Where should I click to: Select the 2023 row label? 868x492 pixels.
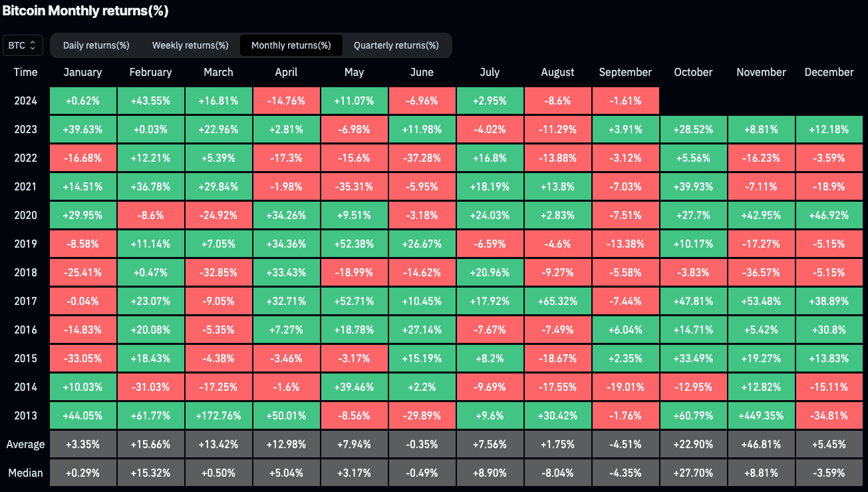coord(25,129)
